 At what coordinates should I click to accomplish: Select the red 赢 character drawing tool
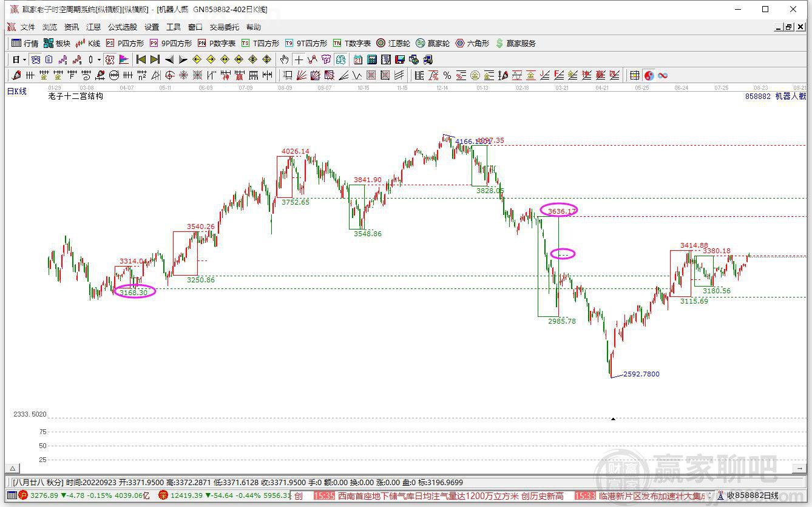click(x=240, y=75)
